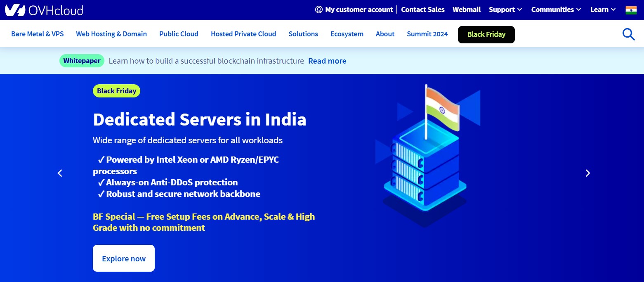Open the Bare Metal & VPS menu
This screenshot has height=282, width=644.
tap(38, 34)
